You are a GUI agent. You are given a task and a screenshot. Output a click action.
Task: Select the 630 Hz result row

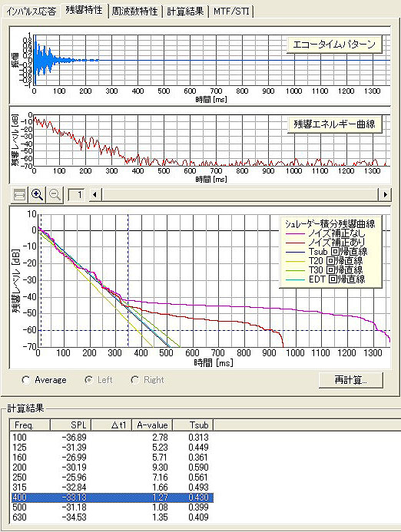111,517
